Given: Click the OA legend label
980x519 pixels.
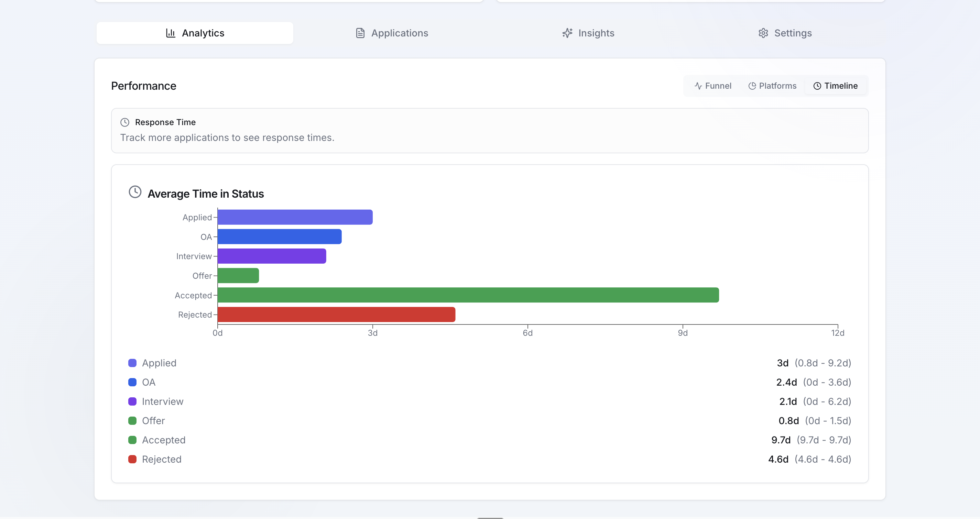Looking at the screenshot, I should tap(149, 382).
